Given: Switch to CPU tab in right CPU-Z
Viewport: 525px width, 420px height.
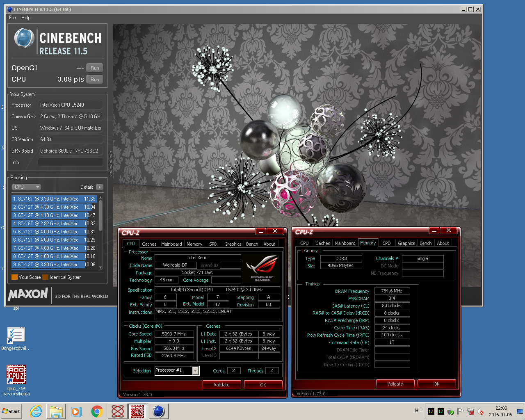Looking at the screenshot, I should (x=304, y=243).
